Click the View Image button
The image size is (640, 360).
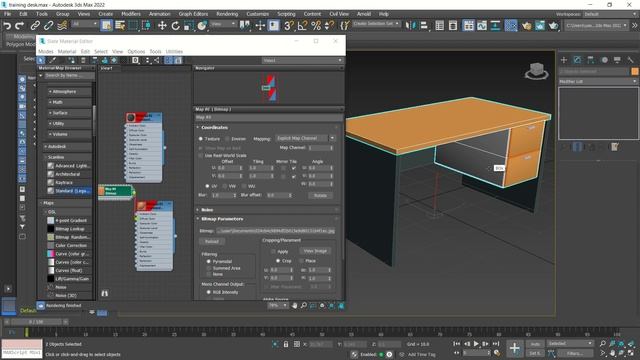[315, 251]
